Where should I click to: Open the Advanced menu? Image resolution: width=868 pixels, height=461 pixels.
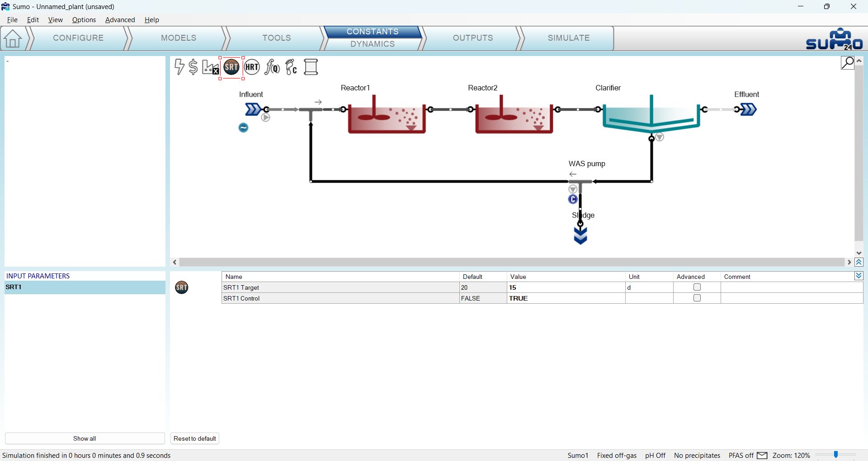(x=120, y=20)
